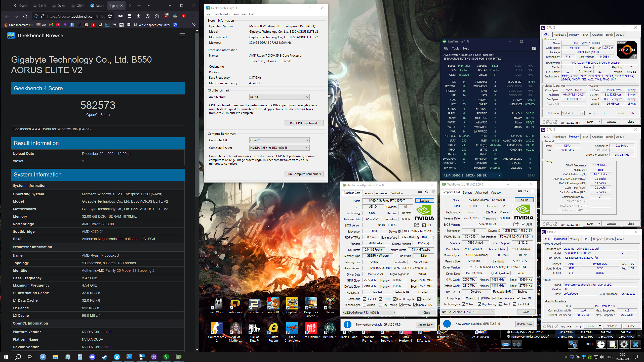
Task: Toggle UEFI checkbox in left GPU-Z window
Action: tap(424, 225)
